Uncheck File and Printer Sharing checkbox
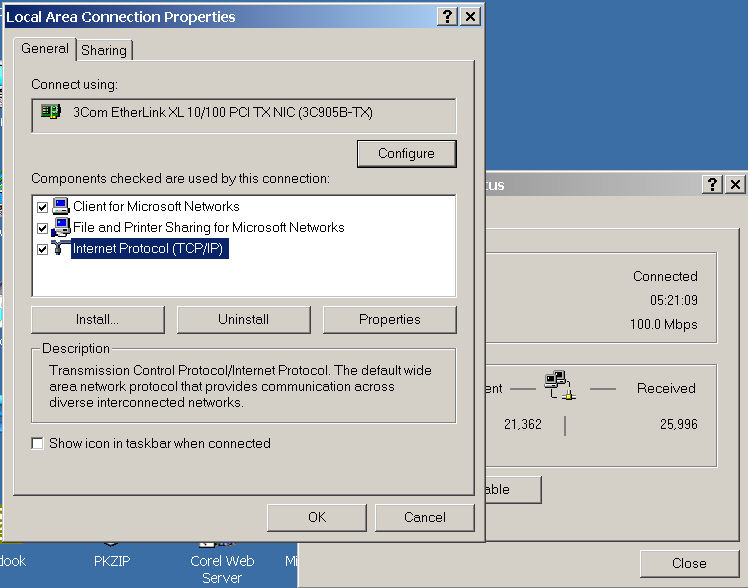Screen dimensions: 748x588 [42, 228]
